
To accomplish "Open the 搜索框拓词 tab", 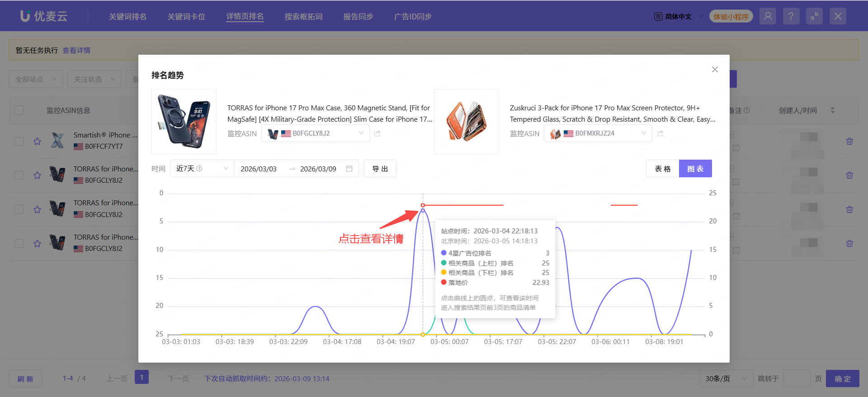I will pos(303,16).
